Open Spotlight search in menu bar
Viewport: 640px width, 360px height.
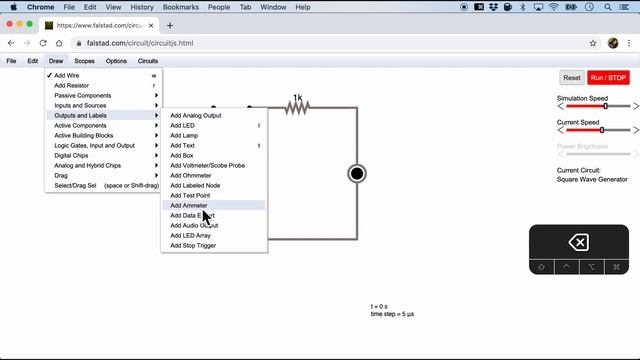coord(608,7)
